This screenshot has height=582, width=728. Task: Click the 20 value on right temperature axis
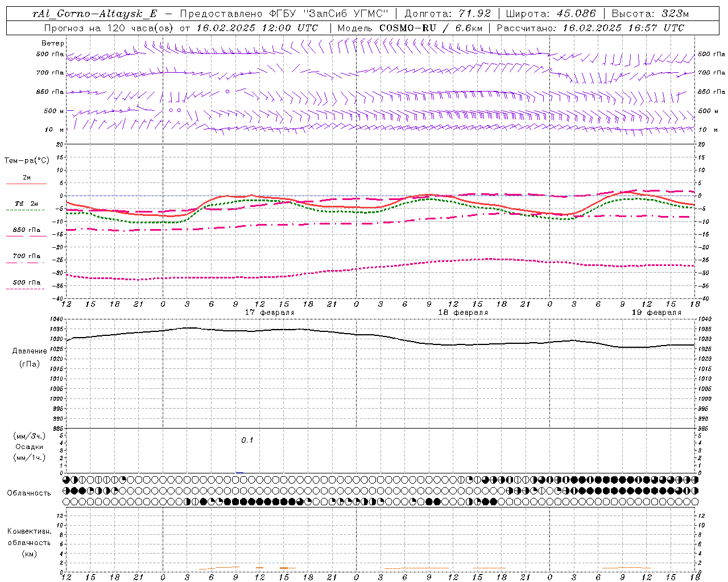pyautogui.click(x=701, y=144)
